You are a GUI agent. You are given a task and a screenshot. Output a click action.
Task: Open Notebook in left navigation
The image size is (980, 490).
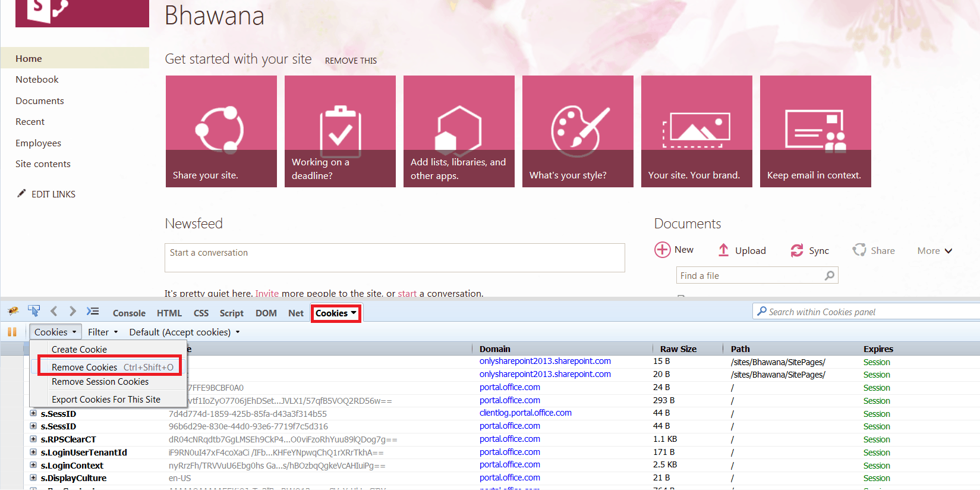(37, 79)
